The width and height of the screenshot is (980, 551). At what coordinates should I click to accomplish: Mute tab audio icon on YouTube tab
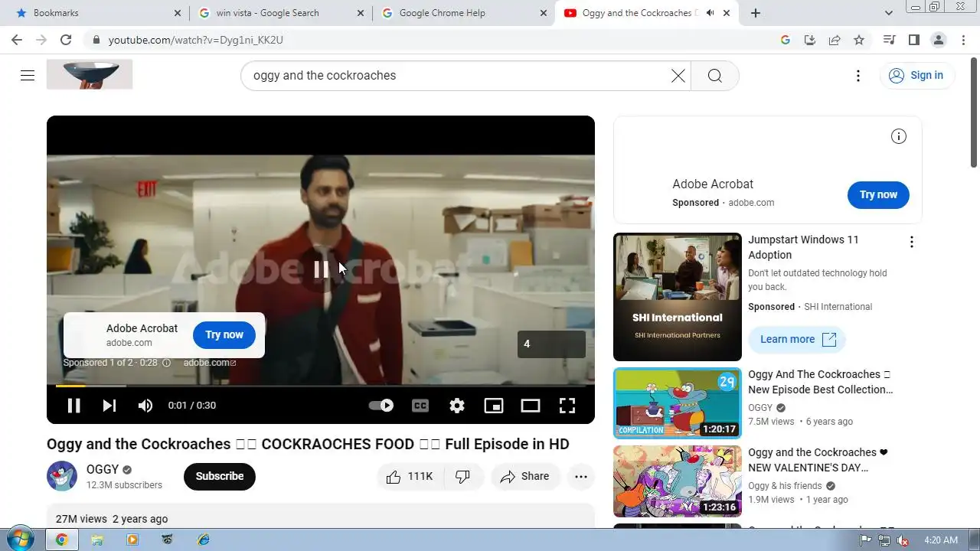click(x=710, y=13)
